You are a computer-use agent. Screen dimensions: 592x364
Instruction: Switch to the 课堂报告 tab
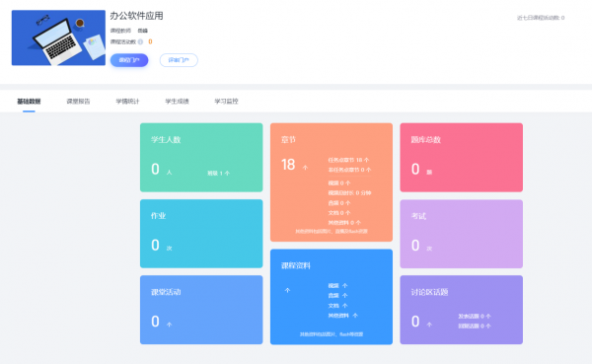78,102
